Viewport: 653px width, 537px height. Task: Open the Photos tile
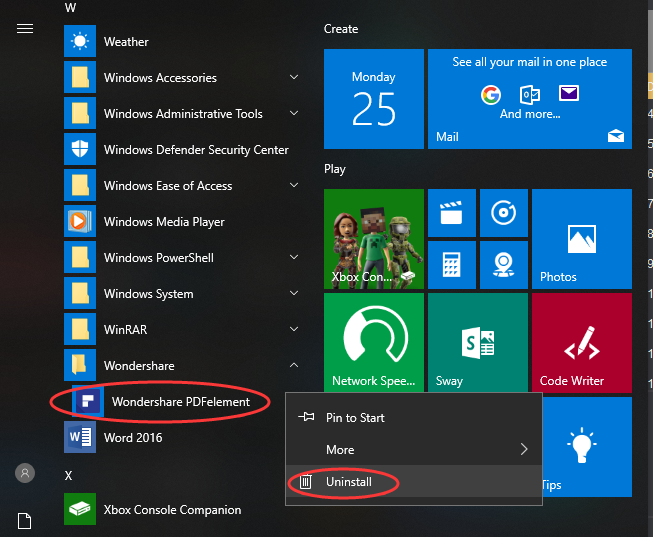point(582,239)
